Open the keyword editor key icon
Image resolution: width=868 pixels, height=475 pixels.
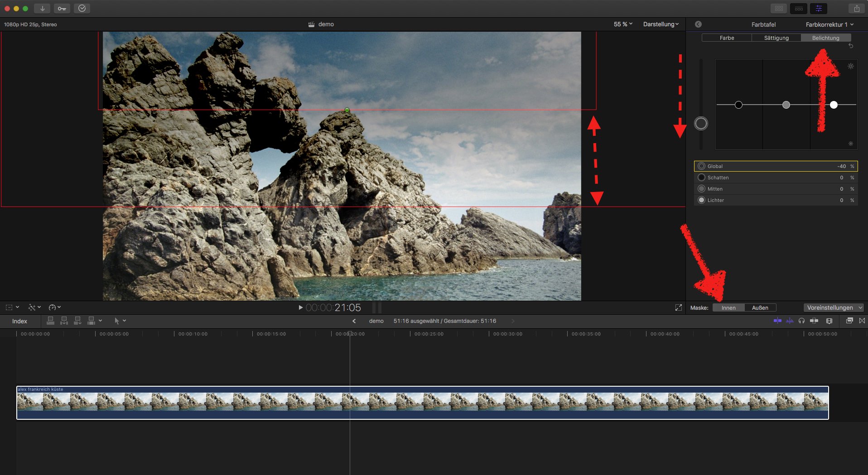click(x=62, y=9)
